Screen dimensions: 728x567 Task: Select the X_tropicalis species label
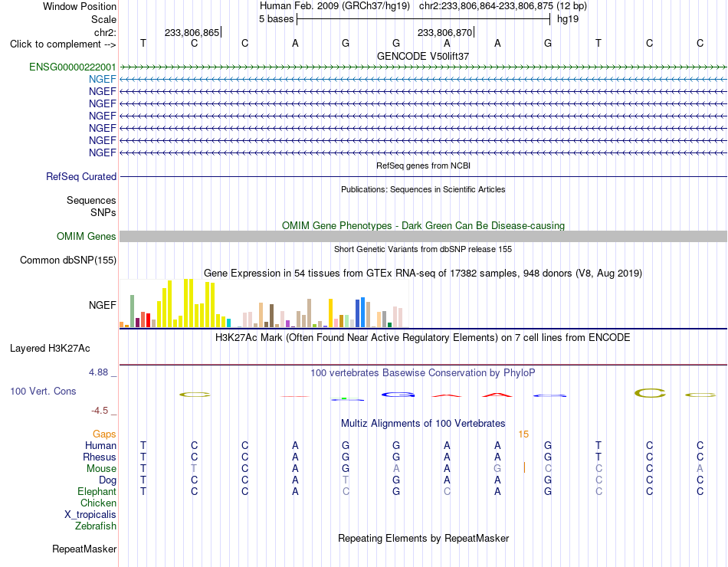90,515
